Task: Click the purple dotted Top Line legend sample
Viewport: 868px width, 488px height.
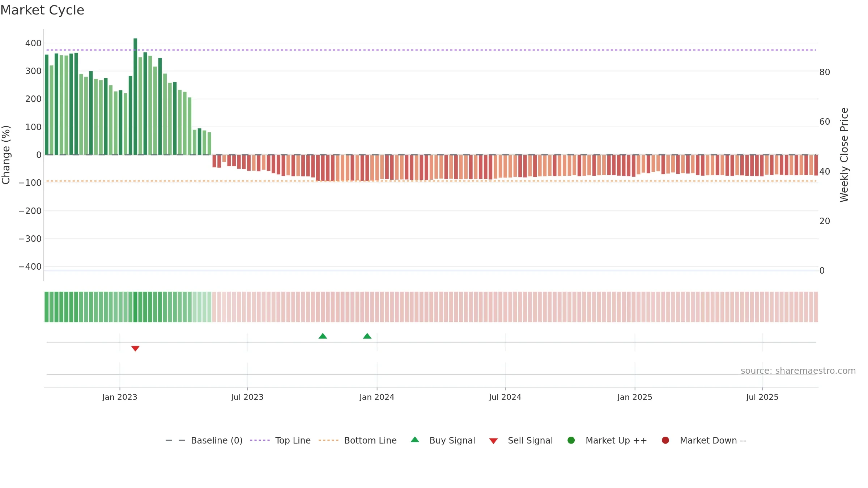Action: click(260, 440)
